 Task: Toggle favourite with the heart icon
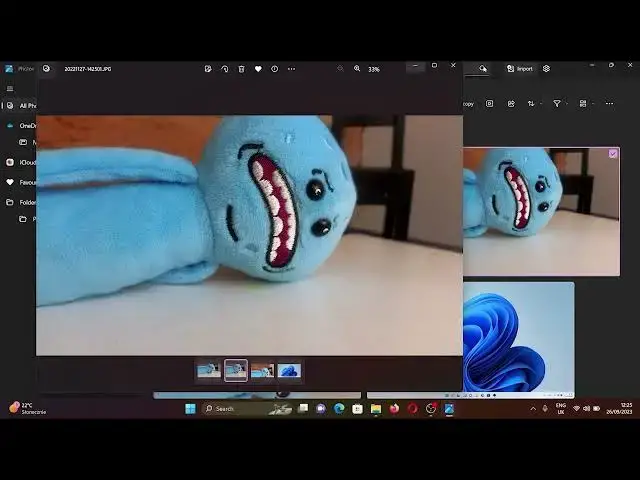(258, 69)
